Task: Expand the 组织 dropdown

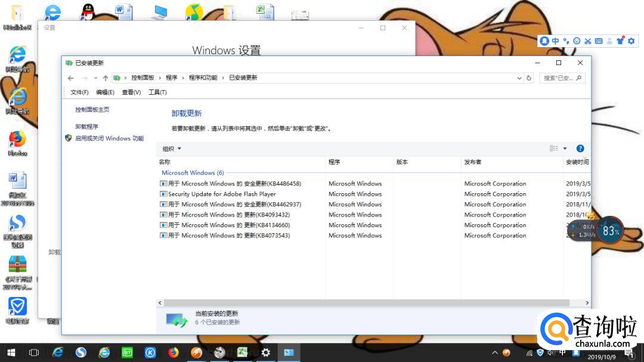Action: pos(172,148)
